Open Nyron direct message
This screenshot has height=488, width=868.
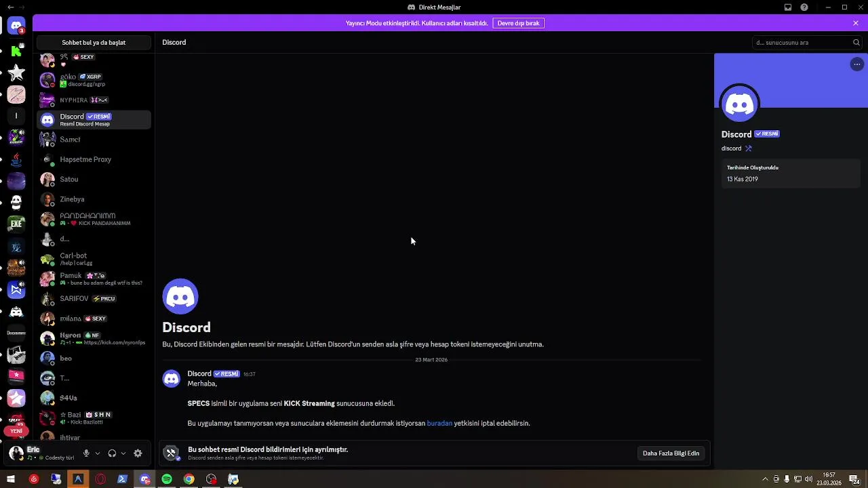94,338
